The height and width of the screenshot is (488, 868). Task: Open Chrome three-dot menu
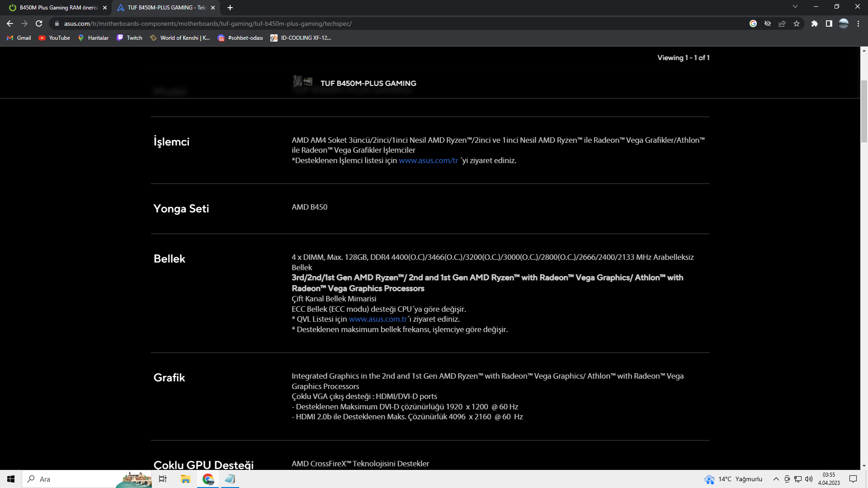[858, 23]
